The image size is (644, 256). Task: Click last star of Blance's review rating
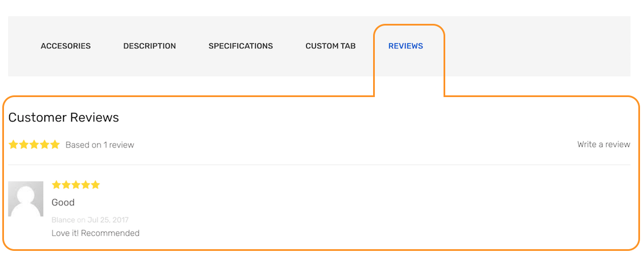click(95, 184)
